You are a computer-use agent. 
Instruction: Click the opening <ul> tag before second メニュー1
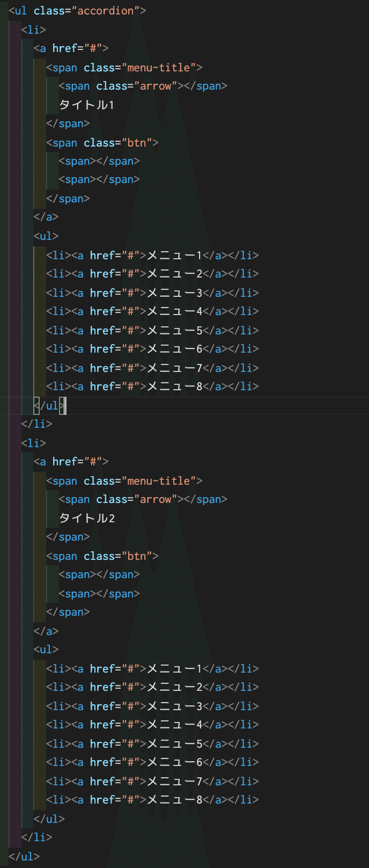click(46, 649)
